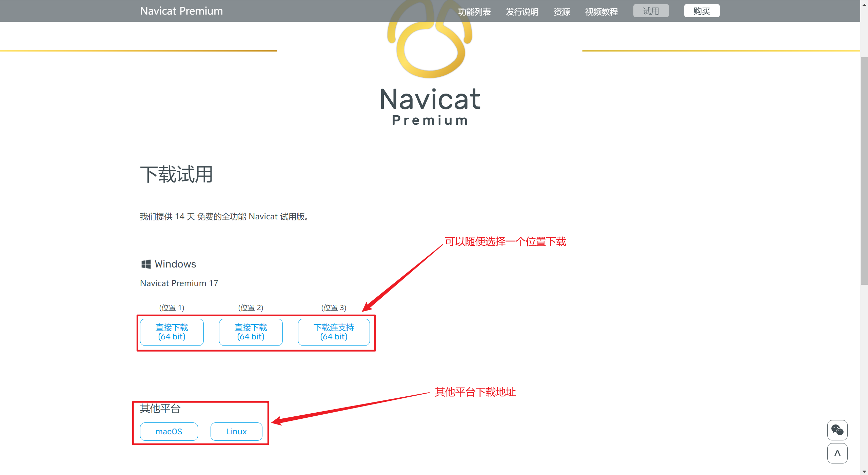The width and height of the screenshot is (868, 475).
Task: Open the 功能列表 menu item
Action: coord(474,12)
